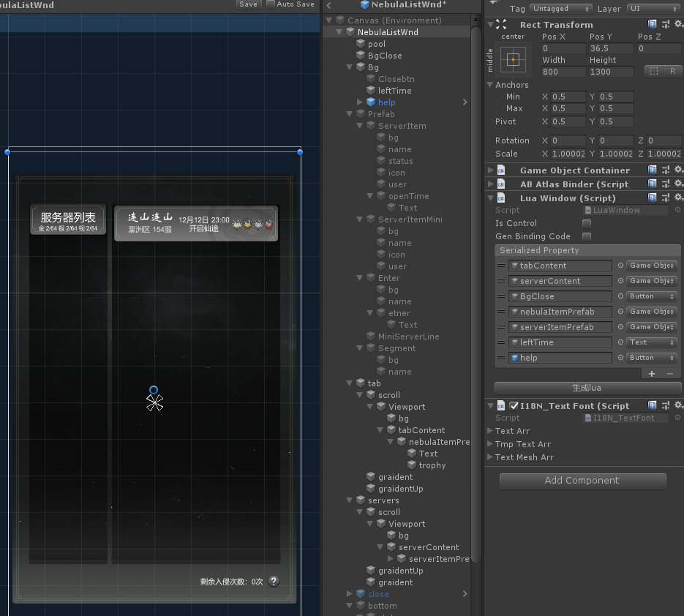The image size is (684, 616).
Task: Enable the Gen Binding Code checkbox
Action: [x=587, y=236]
